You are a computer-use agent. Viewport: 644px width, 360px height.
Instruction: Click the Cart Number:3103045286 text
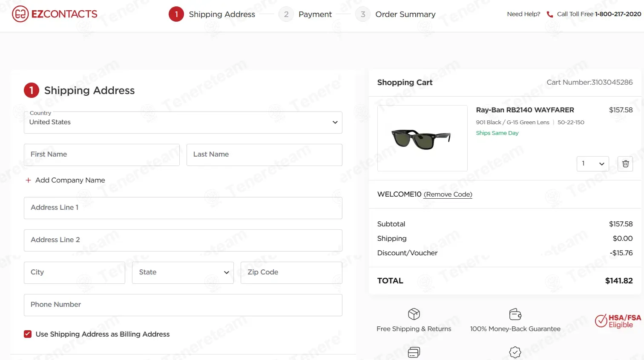pos(590,82)
